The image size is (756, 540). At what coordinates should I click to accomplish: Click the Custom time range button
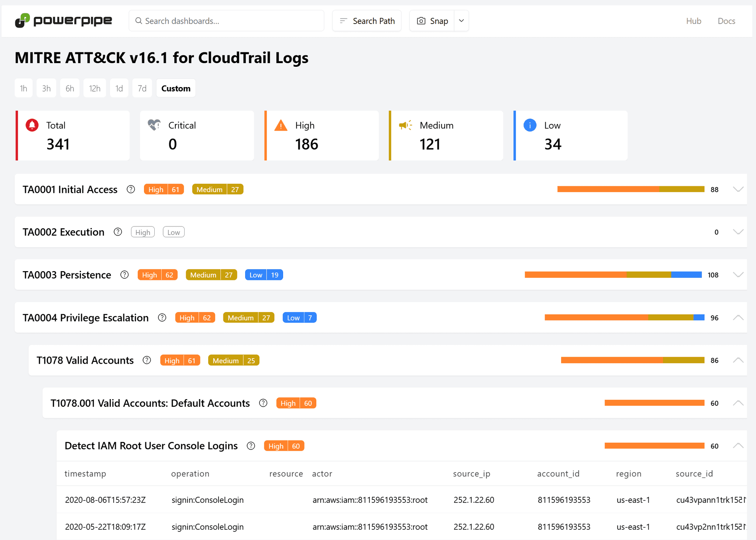coord(176,88)
